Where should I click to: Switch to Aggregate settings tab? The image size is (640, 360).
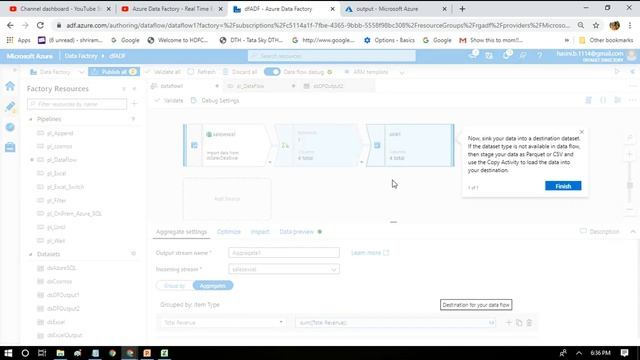[181, 232]
